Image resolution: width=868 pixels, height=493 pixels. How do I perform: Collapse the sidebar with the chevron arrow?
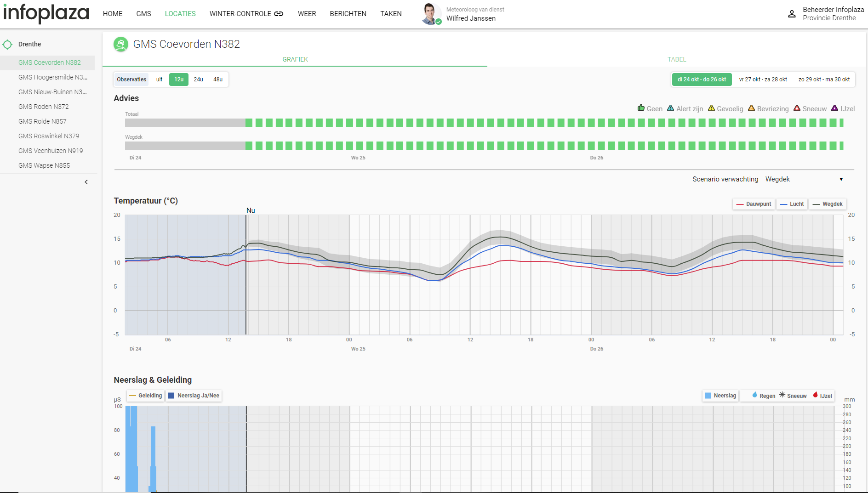[x=86, y=182]
